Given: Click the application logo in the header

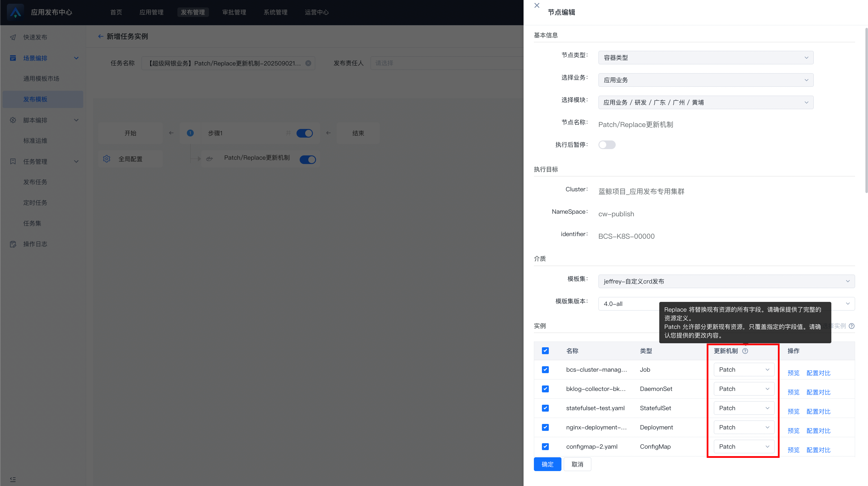Looking at the screenshot, I should click(x=15, y=12).
